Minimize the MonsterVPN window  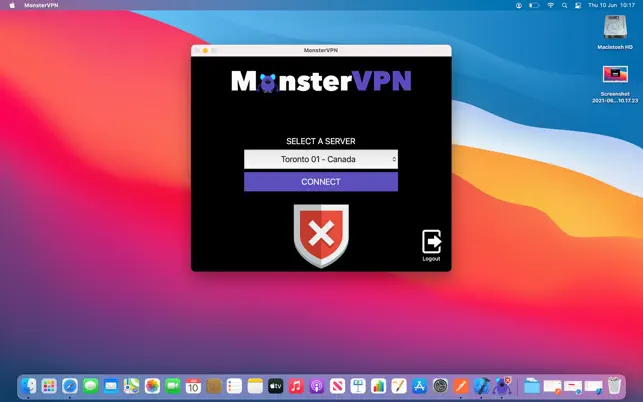coord(205,50)
